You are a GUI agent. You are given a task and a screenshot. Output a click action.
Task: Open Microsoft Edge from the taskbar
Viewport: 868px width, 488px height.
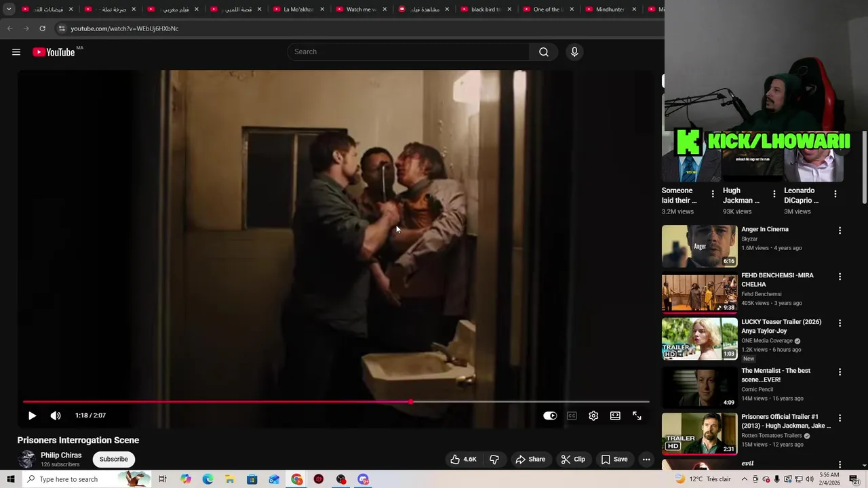[x=208, y=479]
